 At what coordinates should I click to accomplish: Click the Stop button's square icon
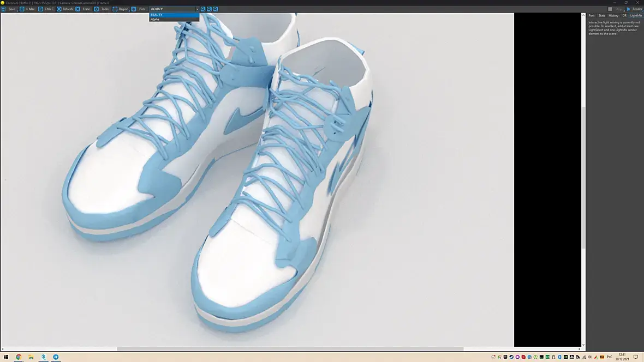pos(610,9)
